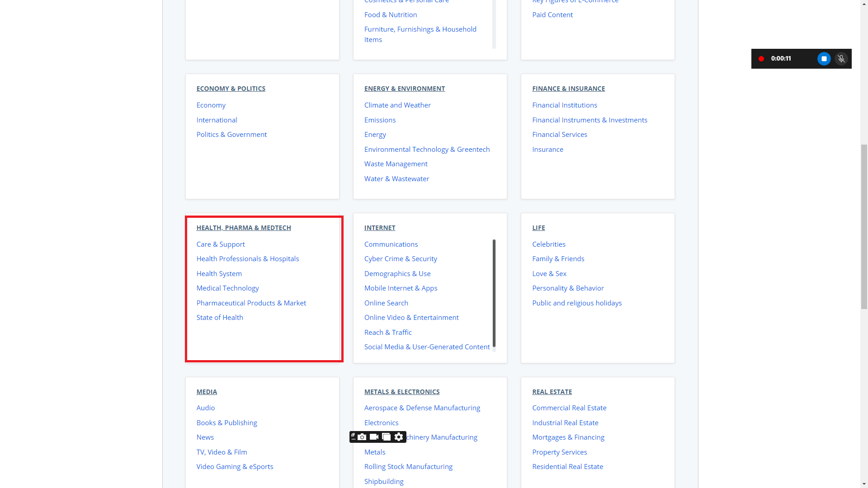Click the drag handle icon on capture toolbar
This screenshot has height=488, width=868.
tap(353, 437)
